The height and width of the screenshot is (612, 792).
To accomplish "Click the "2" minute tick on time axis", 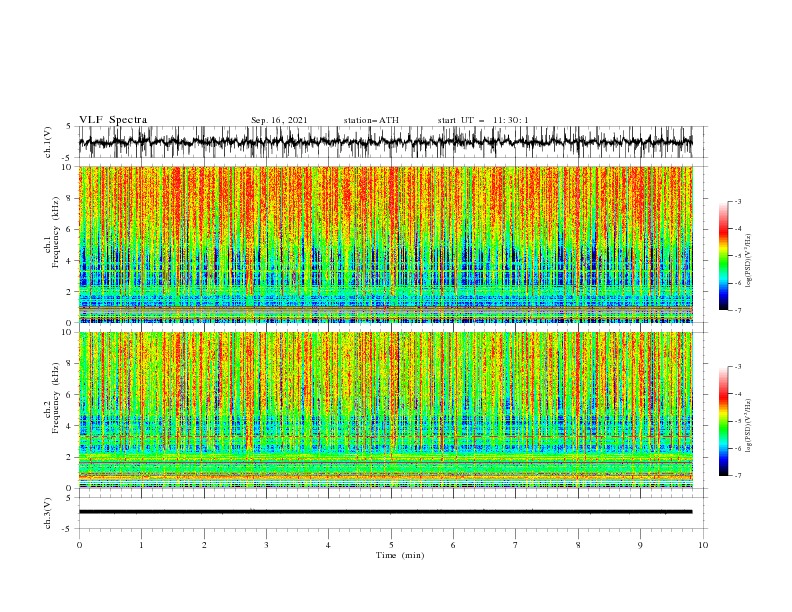I will point(204,545).
